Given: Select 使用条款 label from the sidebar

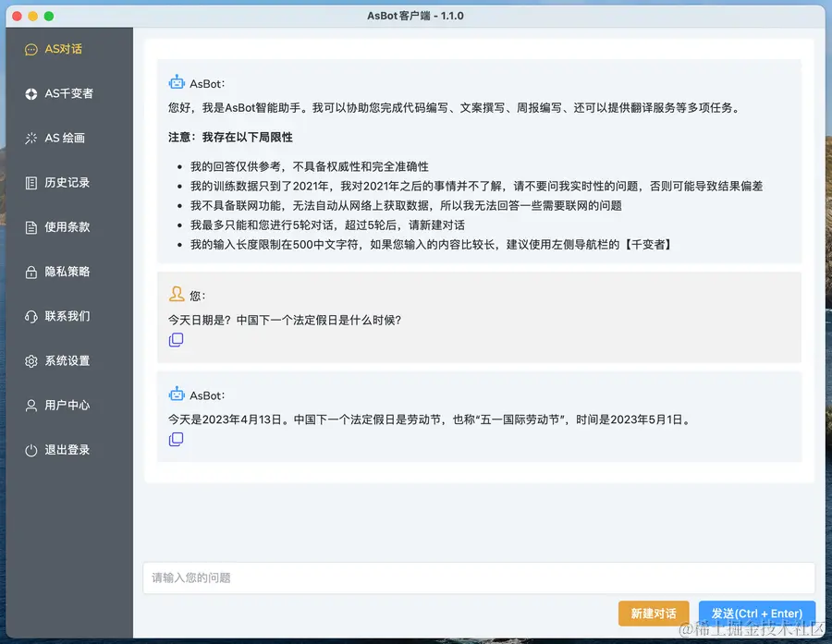Looking at the screenshot, I should coord(67,227).
